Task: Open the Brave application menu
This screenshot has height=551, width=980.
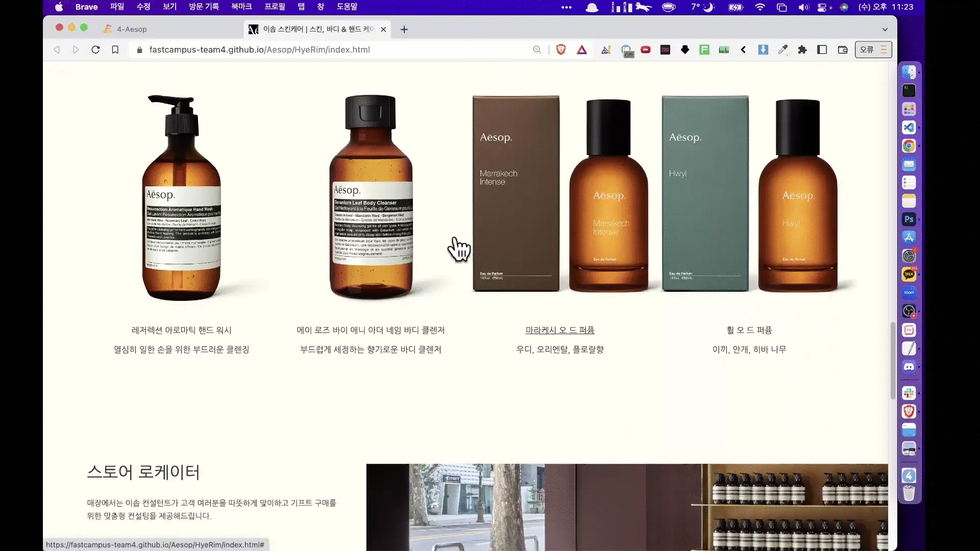Action: coord(86,7)
